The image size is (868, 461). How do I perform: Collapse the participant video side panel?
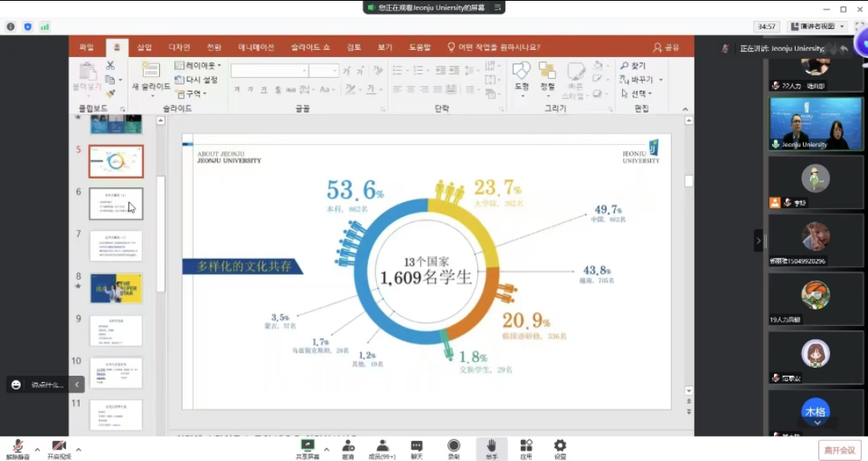[758, 240]
